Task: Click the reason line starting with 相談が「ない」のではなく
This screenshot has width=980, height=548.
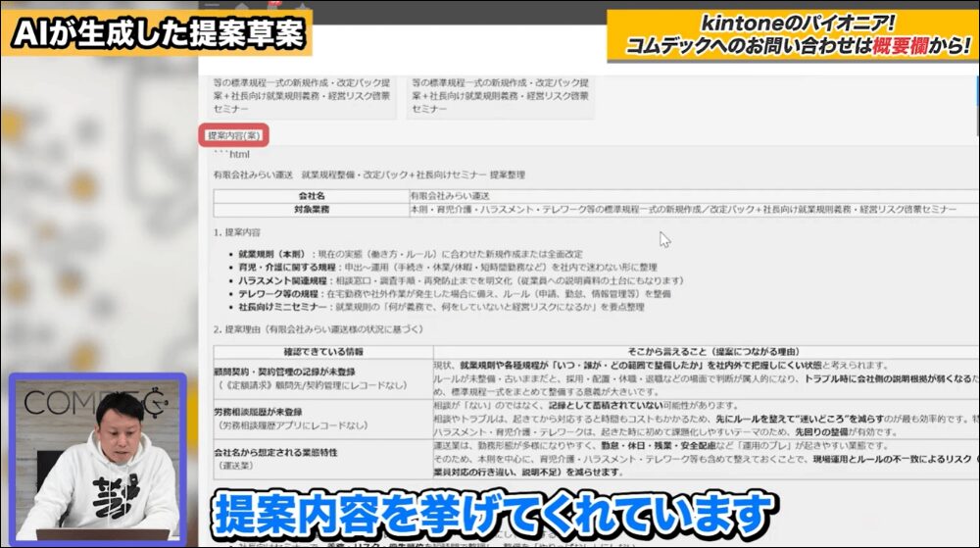Action: point(586,406)
